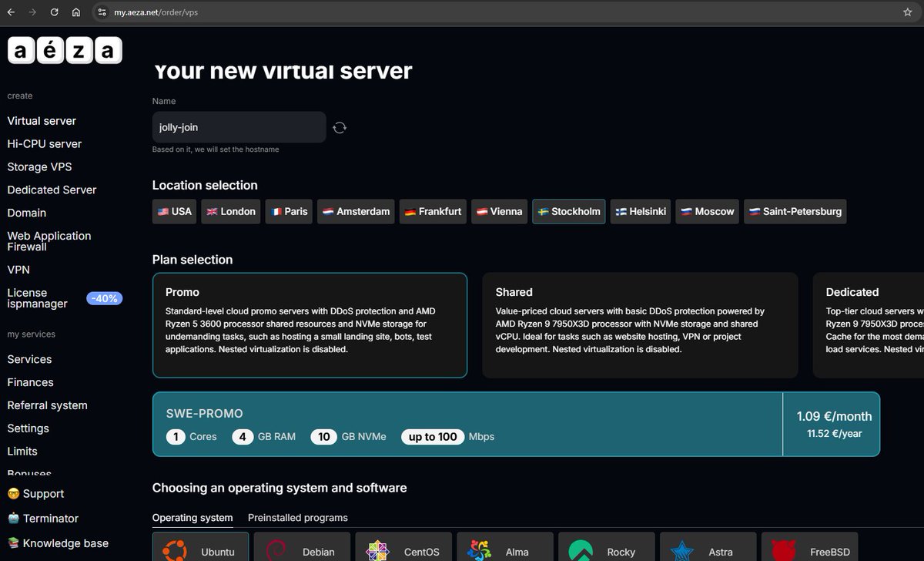
Task: Click the aéza logo
Action: pyautogui.click(x=65, y=50)
